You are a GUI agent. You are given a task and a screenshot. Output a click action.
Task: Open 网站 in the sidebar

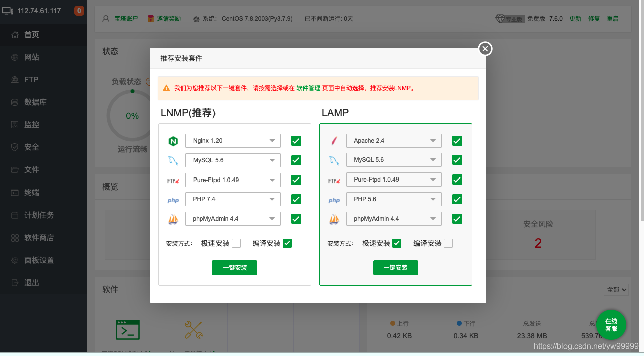click(44, 57)
